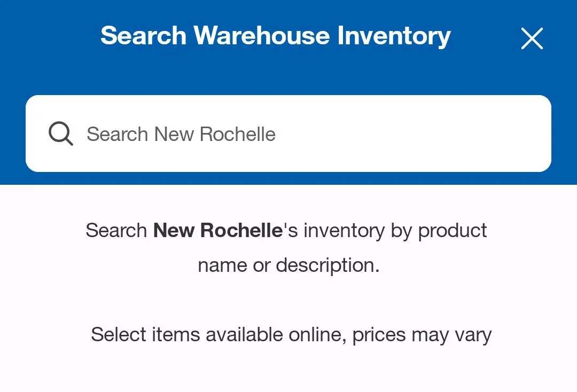Click the 'name or description.' line

click(288, 265)
